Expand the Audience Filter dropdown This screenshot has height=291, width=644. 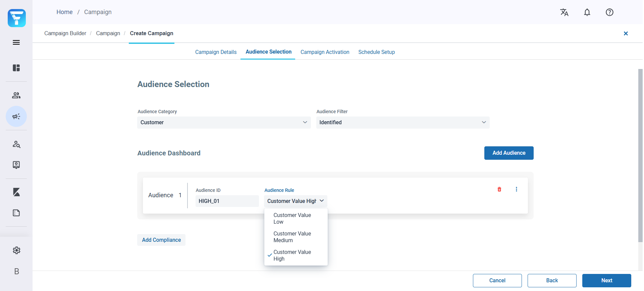pyautogui.click(x=402, y=123)
